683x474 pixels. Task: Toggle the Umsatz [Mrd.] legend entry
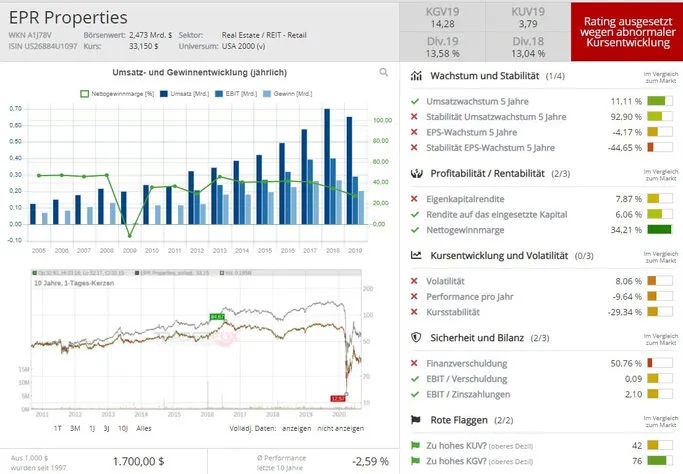(184, 94)
